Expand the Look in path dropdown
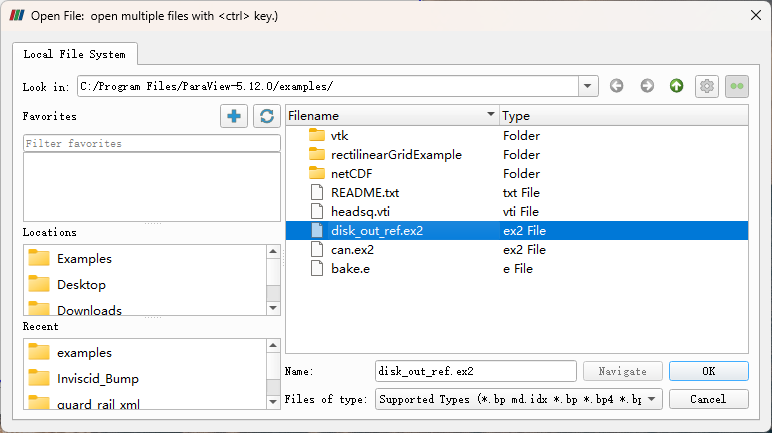Viewport: 772px width, 433px height. 588,87
